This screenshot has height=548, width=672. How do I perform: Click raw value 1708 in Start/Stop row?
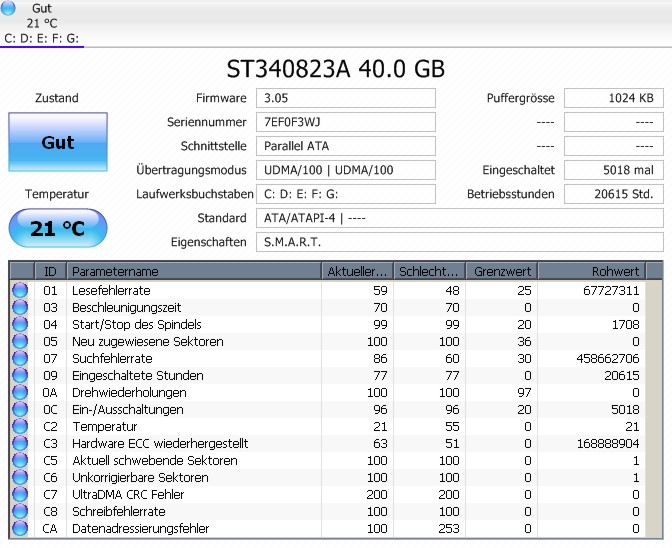click(625, 324)
